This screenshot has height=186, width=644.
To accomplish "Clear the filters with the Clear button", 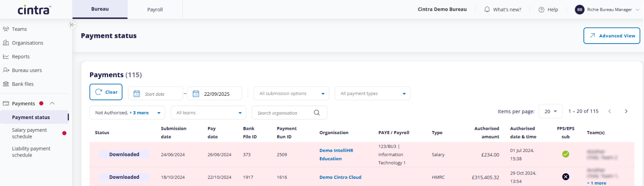I will point(106,92).
